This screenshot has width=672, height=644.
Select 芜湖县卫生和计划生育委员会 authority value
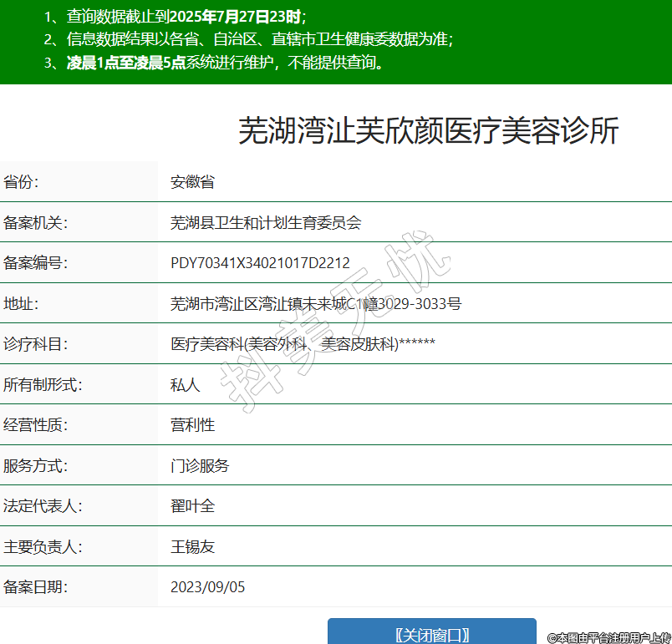pos(266,222)
